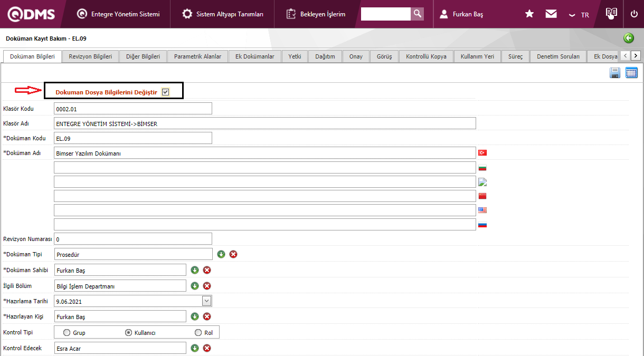Open the Hazırlama Tarihi date dropdown
This screenshot has height=356, width=644.
[207, 301]
